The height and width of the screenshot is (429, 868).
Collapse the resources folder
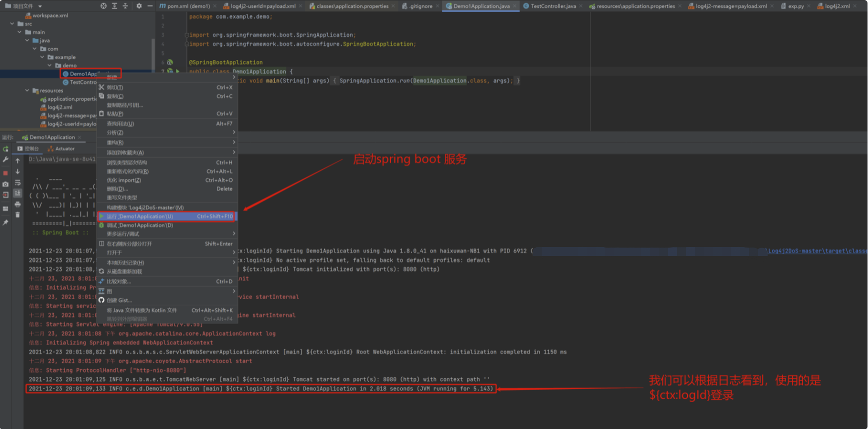pyautogui.click(x=27, y=90)
